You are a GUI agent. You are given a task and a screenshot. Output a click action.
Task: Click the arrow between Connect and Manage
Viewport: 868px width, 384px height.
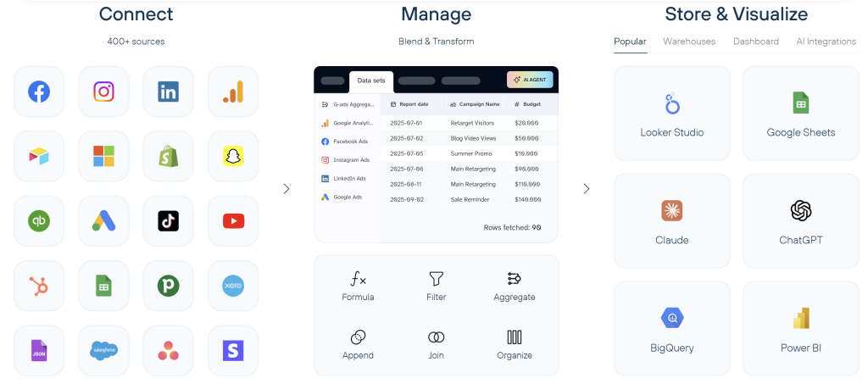[287, 189]
